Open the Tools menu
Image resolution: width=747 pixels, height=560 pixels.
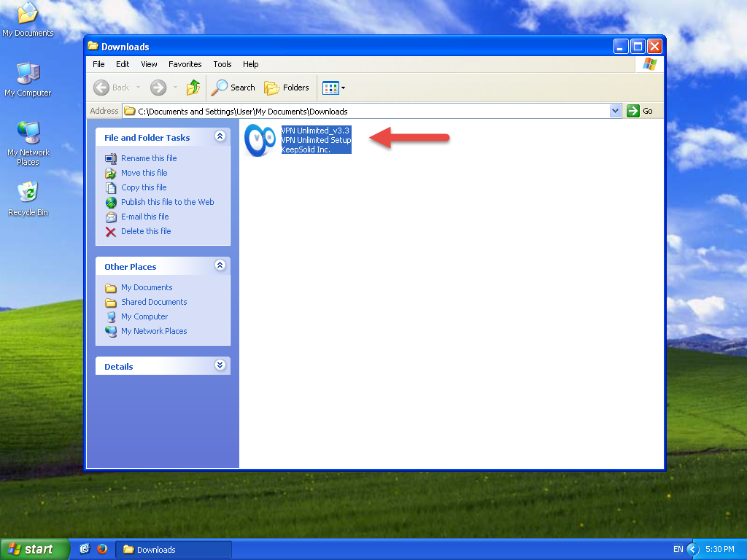coord(222,64)
